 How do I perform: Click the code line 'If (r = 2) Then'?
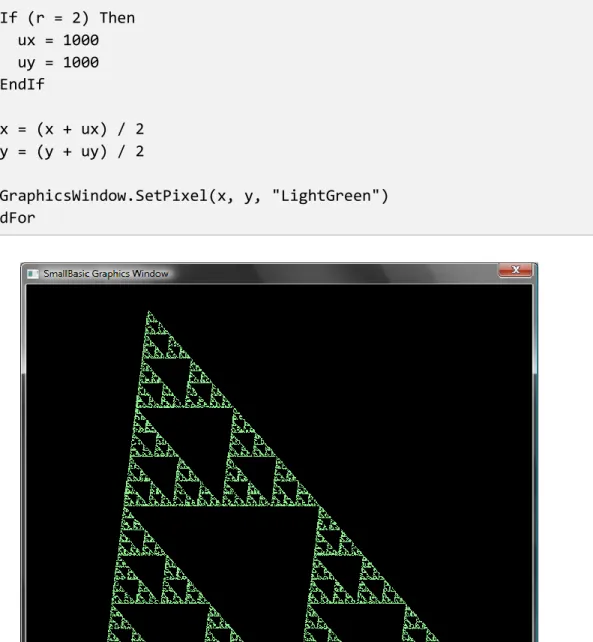(67, 18)
